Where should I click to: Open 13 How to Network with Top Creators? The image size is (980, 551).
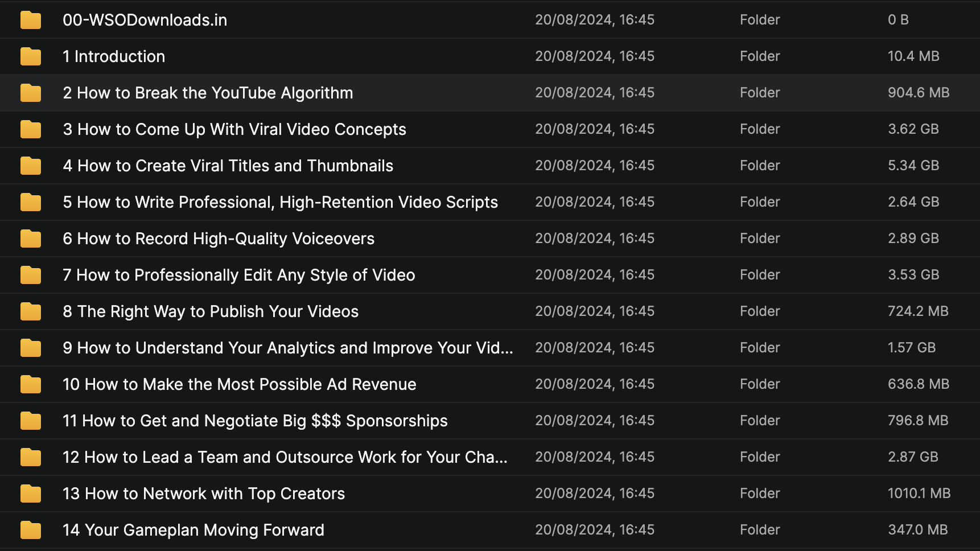[204, 494]
